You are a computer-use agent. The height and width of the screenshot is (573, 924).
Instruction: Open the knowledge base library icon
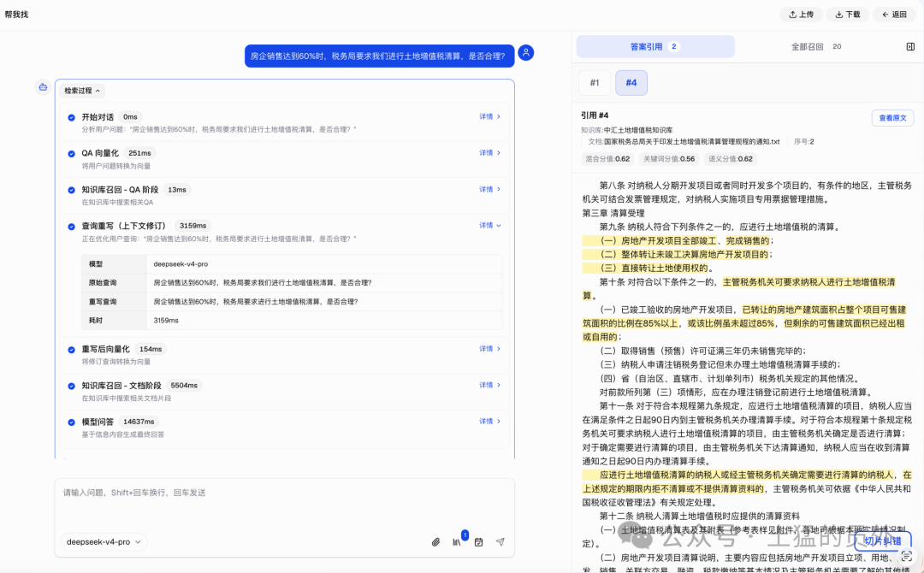pyautogui.click(x=457, y=542)
